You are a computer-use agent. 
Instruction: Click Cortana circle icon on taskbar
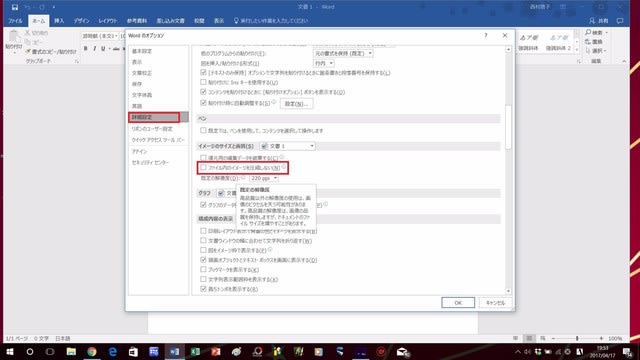pyautogui.click(x=30, y=351)
